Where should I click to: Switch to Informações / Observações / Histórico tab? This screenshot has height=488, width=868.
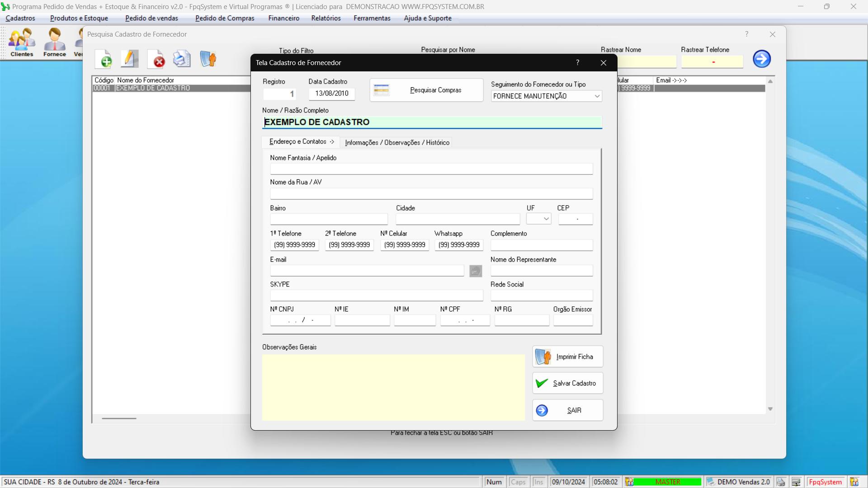tap(397, 142)
